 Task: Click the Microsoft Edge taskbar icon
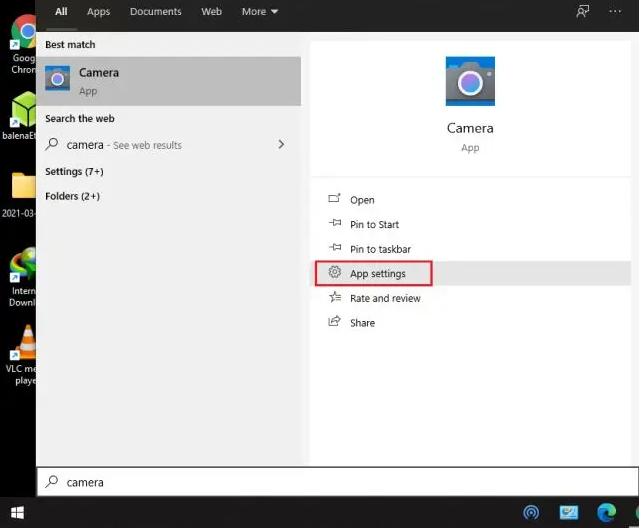606,513
